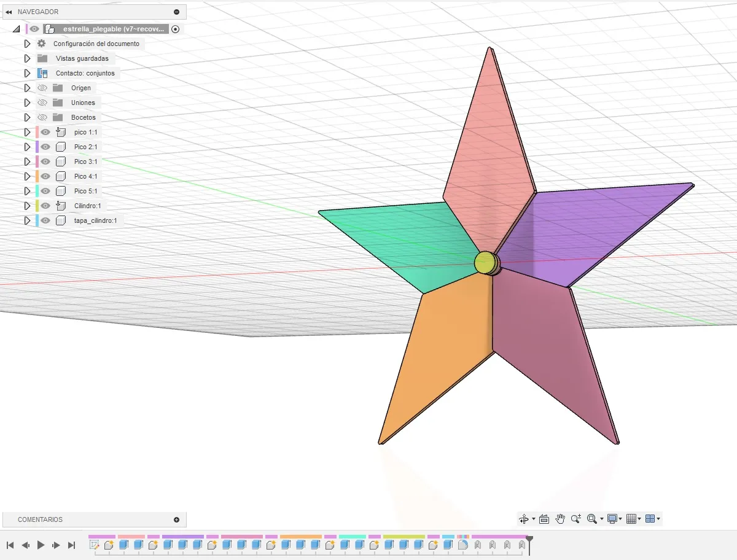Click the Bocetos folder icon
Viewport: 737px width, 560px height.
58,117
